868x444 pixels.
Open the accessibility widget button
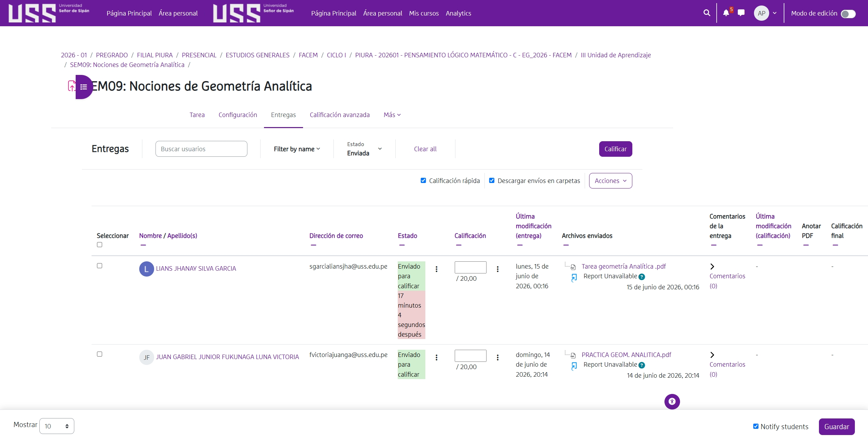click(x=672, y=402)
